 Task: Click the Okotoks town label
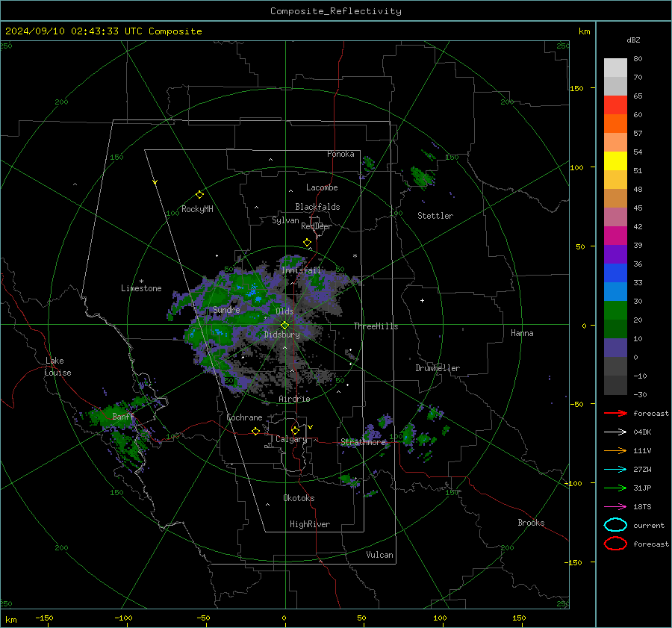[299, 498]
